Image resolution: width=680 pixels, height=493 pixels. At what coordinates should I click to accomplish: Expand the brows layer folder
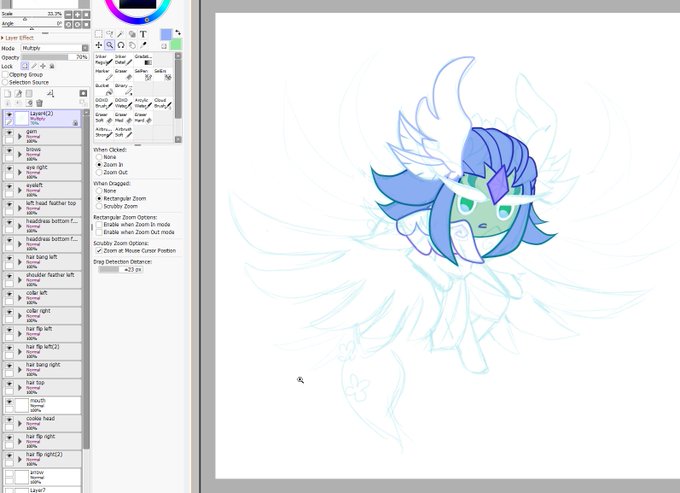20,154
